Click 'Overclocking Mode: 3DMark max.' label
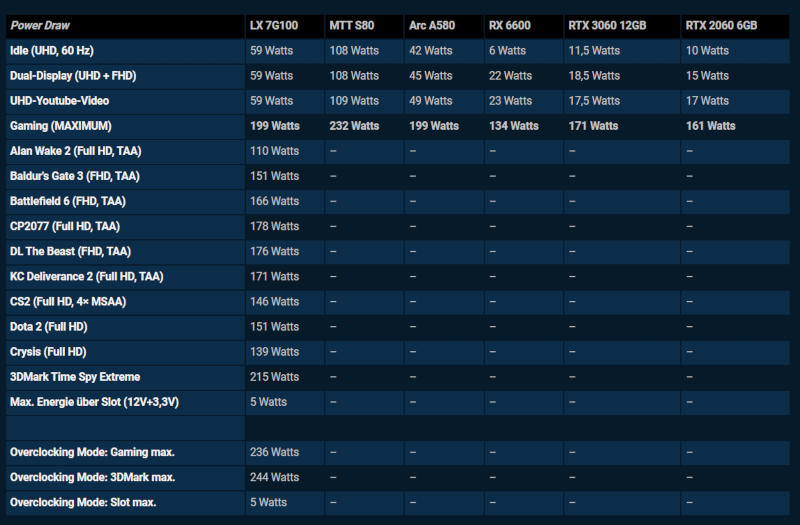 click(x=92, y=477)
